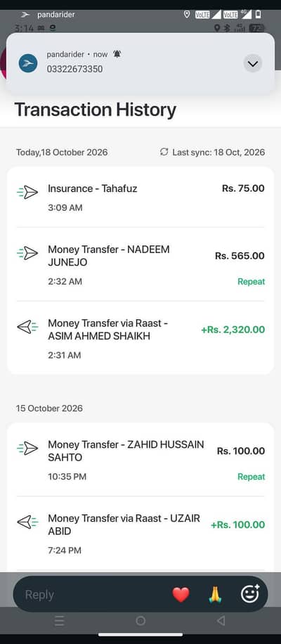Tap the UZAIR ABID incoming Raast icon
The width and height of the screenshot is (281, 644).
(27, 522)
